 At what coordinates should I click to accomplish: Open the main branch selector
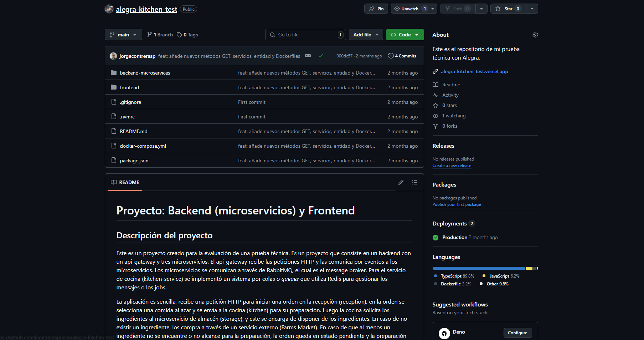[x=123, y=35]
